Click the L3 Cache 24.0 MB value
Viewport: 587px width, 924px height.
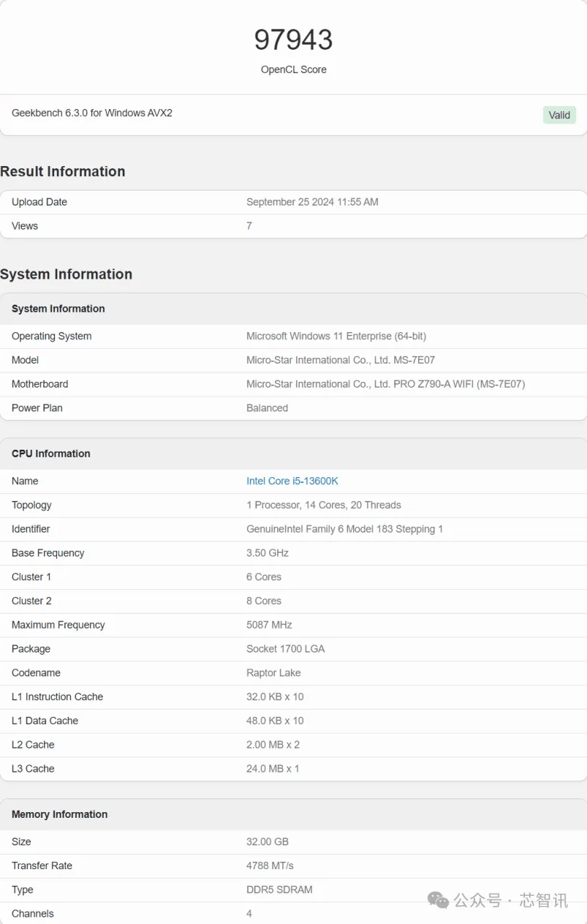(273, 769)
